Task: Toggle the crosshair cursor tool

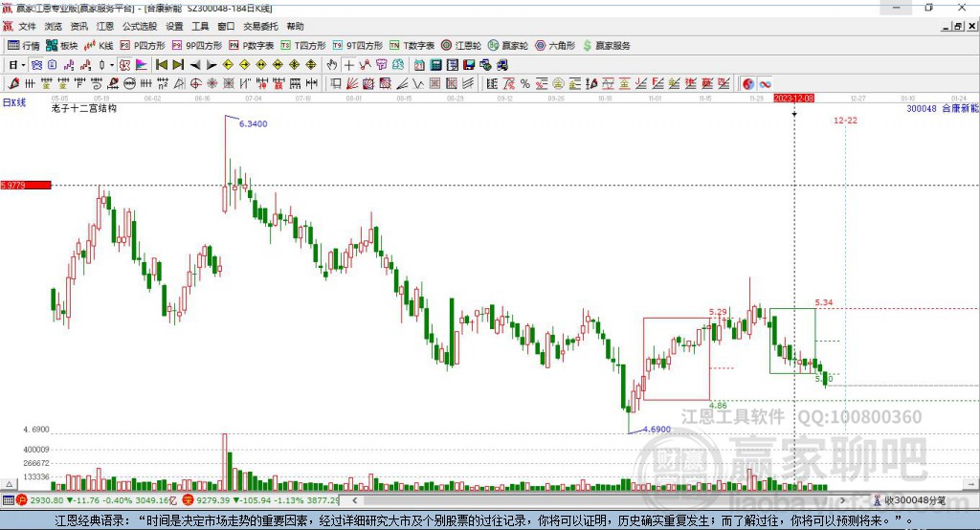Action: (x=348, y=65)
